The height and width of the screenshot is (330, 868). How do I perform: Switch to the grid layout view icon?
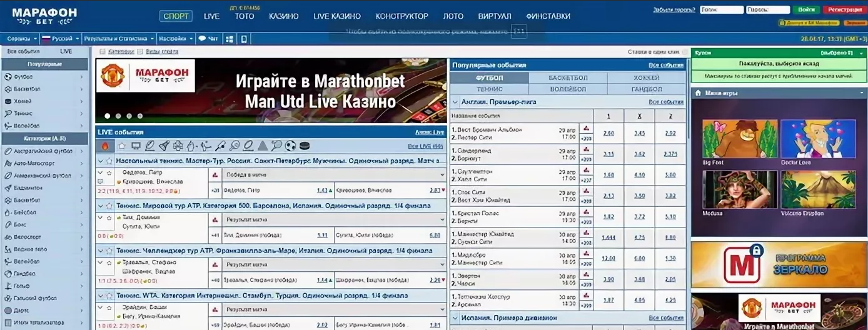pos(230,39)
